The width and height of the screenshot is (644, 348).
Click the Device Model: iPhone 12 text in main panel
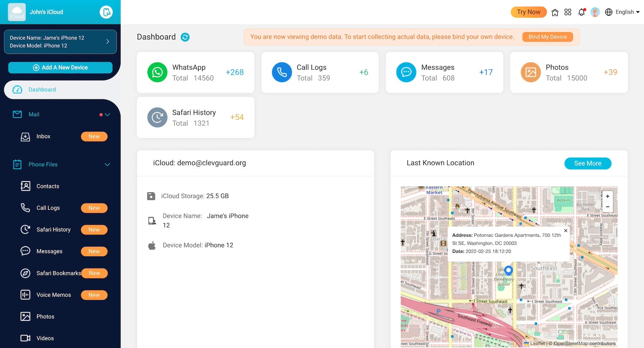[x=198, y=245]
